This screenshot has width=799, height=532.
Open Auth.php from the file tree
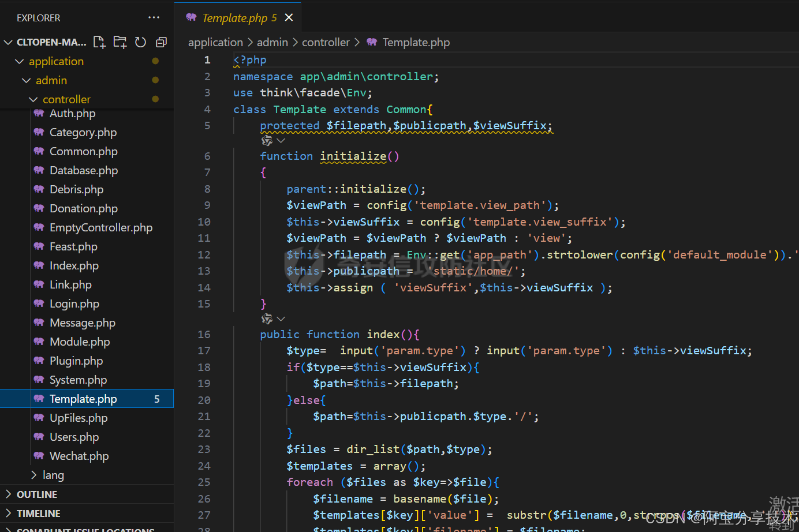72,114
